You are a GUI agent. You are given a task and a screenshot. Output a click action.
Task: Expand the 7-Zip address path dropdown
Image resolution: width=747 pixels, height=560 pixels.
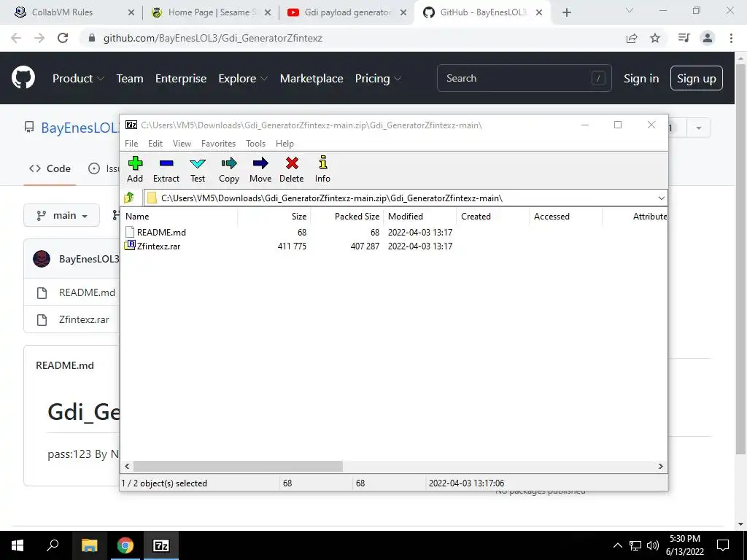pyautogui.click(x=661, y=198)
